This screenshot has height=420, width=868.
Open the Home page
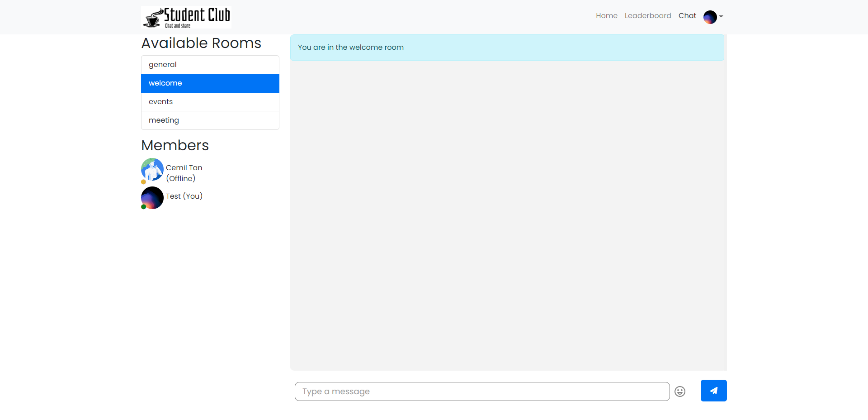(606, 15)
